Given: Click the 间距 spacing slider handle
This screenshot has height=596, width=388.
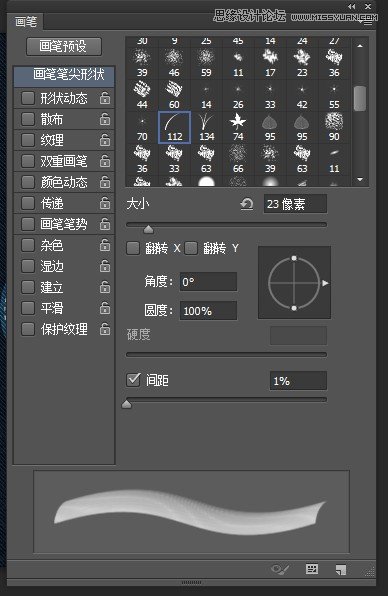Looking at the screenshot, I should (127, 404).
